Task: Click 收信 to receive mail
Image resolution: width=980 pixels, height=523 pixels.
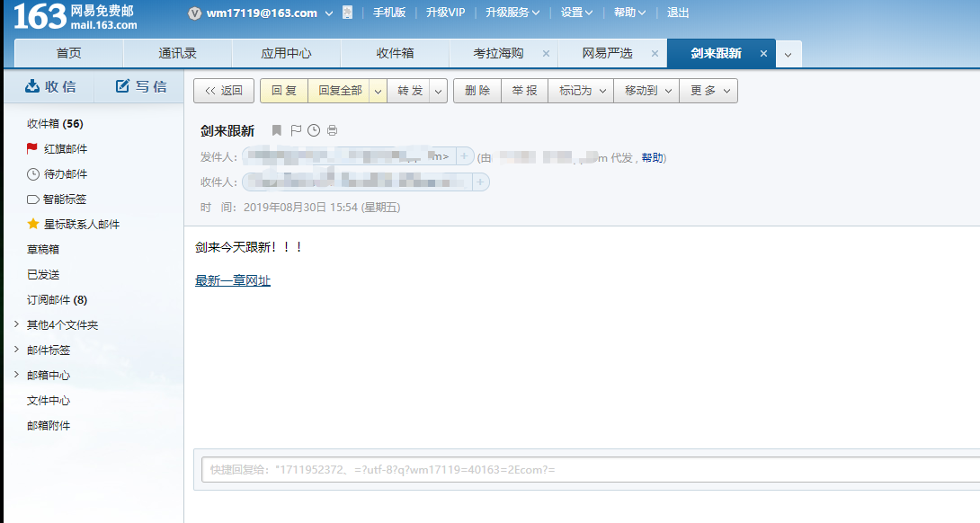Action: [50, 87]
